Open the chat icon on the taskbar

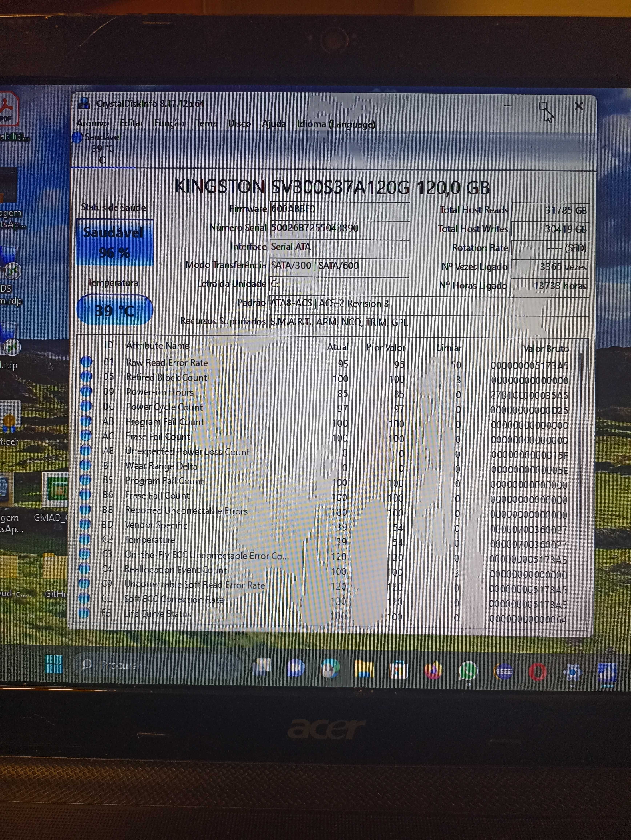click(x=296, y=668)
